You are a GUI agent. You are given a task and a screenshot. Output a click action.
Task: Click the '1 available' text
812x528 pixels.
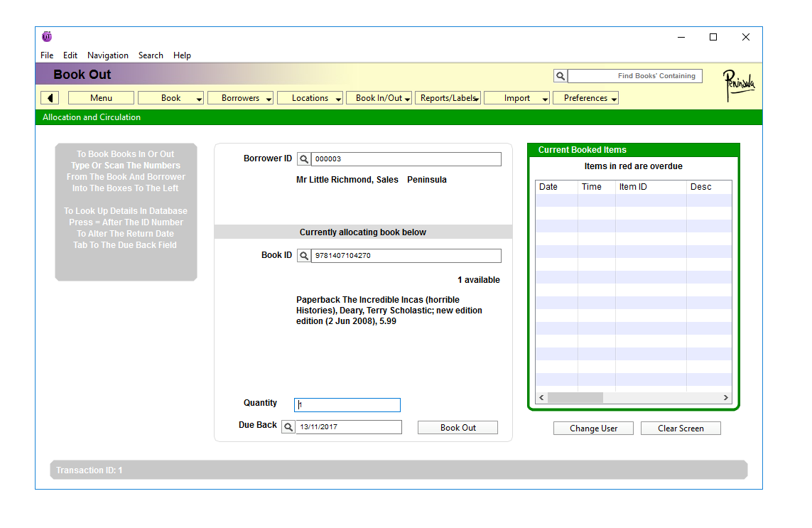pyautogui.click(x=479, y=280)
